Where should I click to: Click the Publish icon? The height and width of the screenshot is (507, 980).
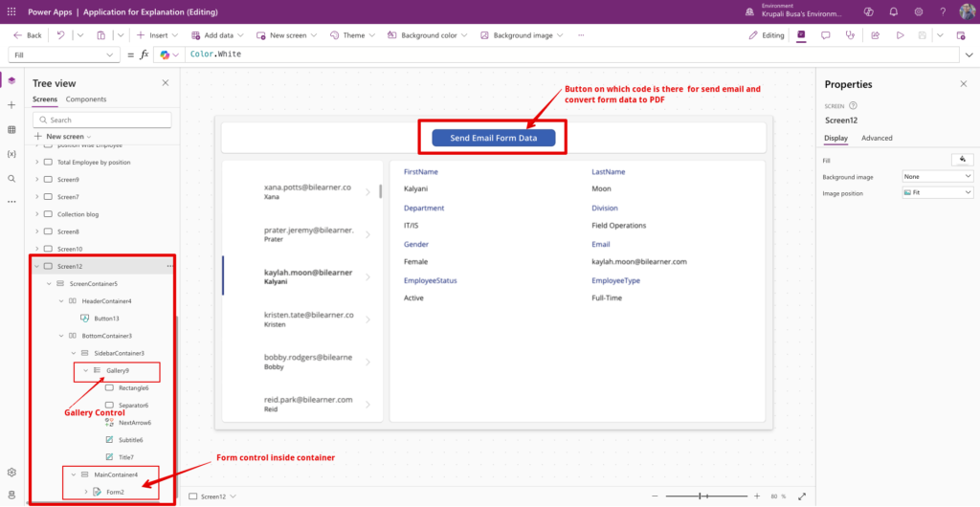click(961, 35)
